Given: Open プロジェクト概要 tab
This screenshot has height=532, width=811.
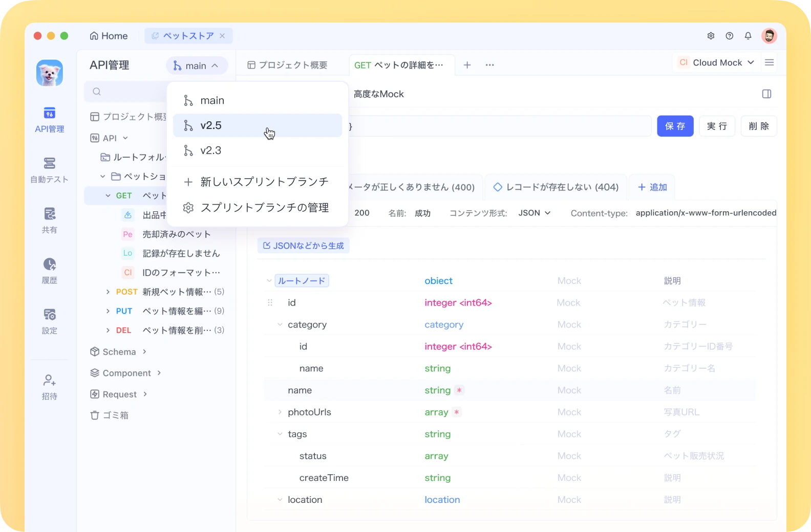Looking at the screenshot, I should tap(287, 65).
